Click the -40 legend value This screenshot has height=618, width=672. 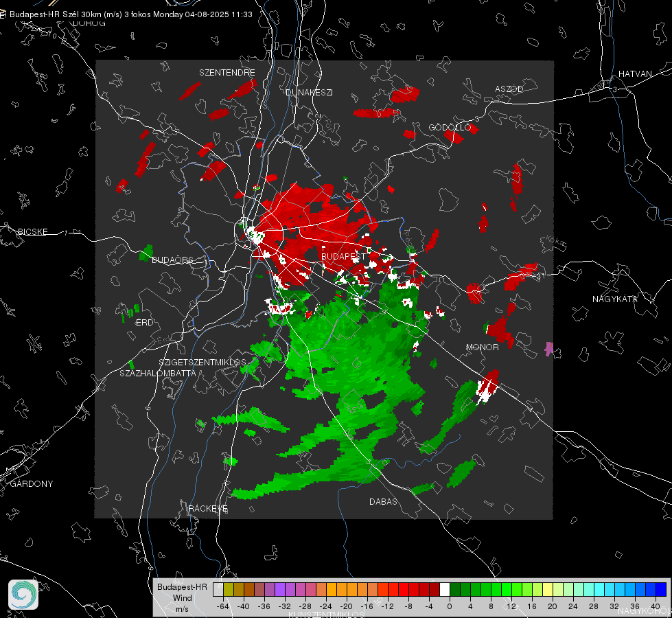pyautogui.click(x=244, y=606)
